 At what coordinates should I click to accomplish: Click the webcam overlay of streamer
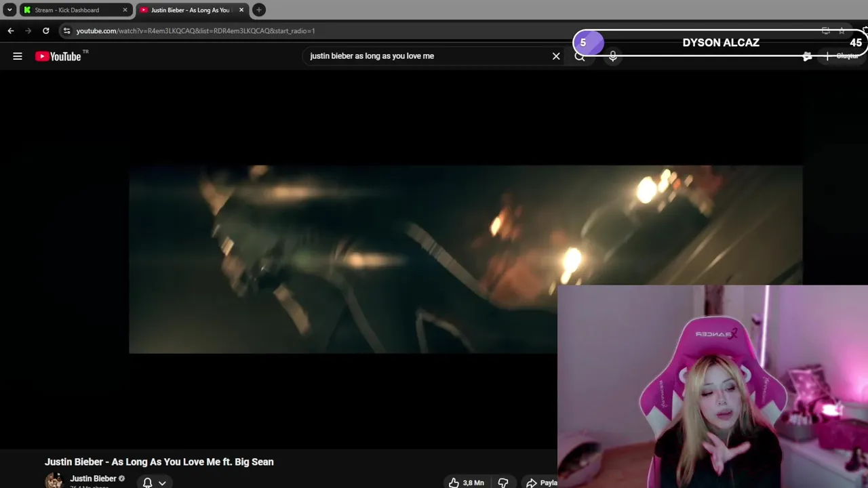pos(713,386)
